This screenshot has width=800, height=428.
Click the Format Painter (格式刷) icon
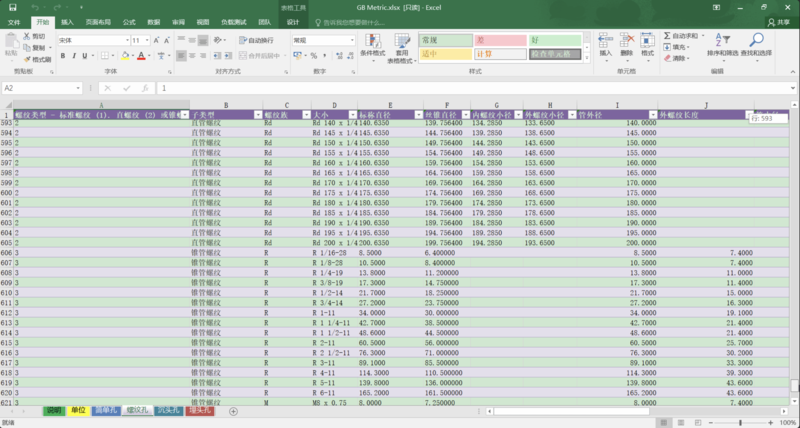pyautogui.click(x=40, y=59)
